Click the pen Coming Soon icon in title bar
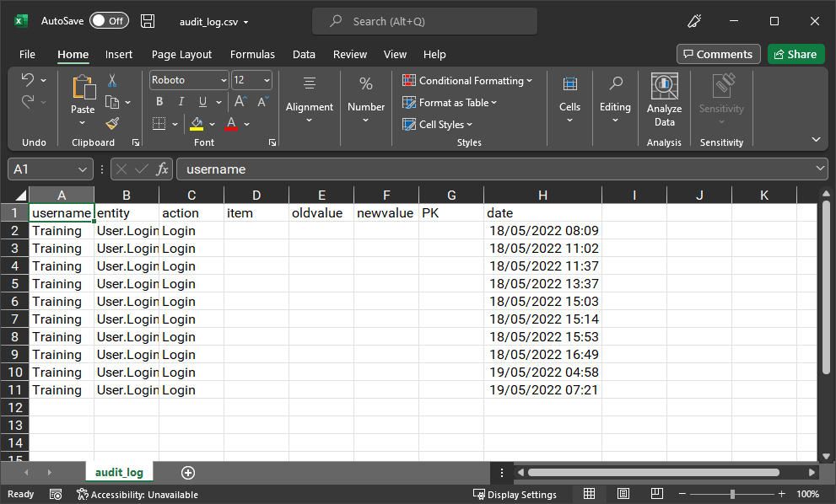The width and height of the screenshot is (836, 504). coord(694,21)
